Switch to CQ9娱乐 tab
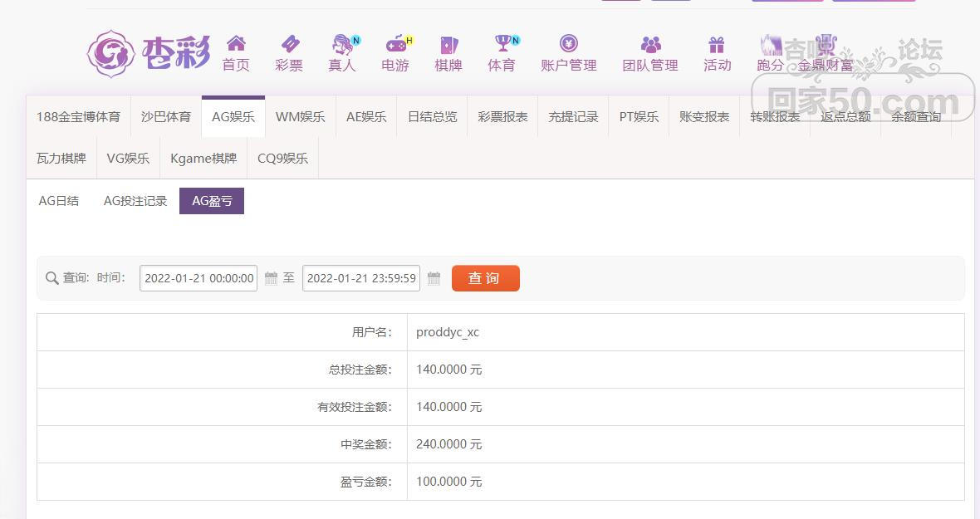This screenshot has height=519, width=980. click(x=282, y=159)
